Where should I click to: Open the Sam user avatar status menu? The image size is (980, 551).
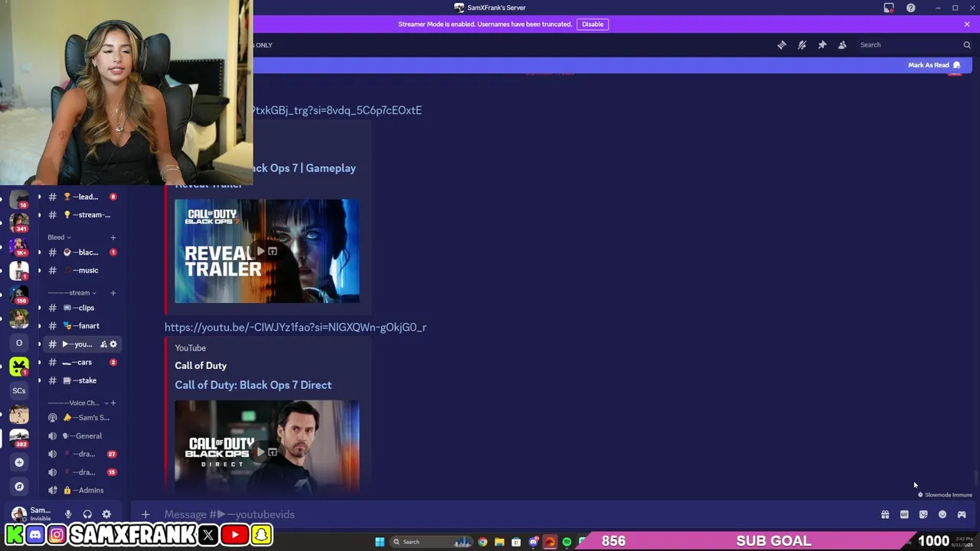(x=19, y=514)
